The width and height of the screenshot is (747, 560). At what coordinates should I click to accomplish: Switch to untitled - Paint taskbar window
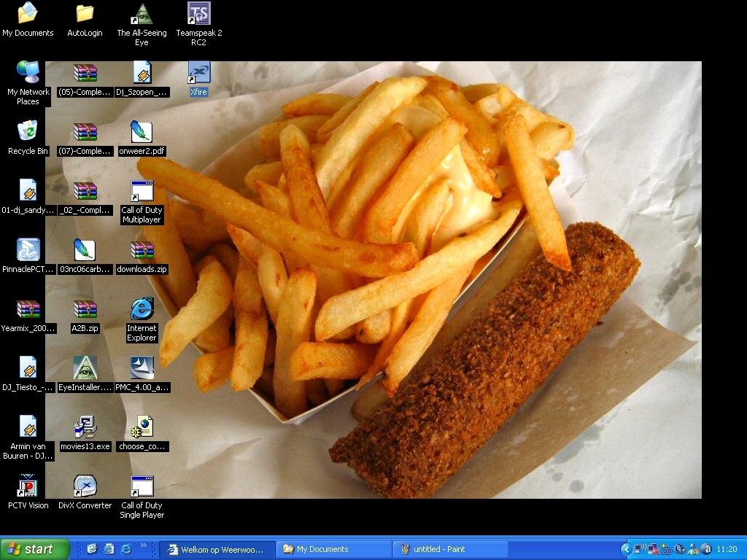[451, 550]
